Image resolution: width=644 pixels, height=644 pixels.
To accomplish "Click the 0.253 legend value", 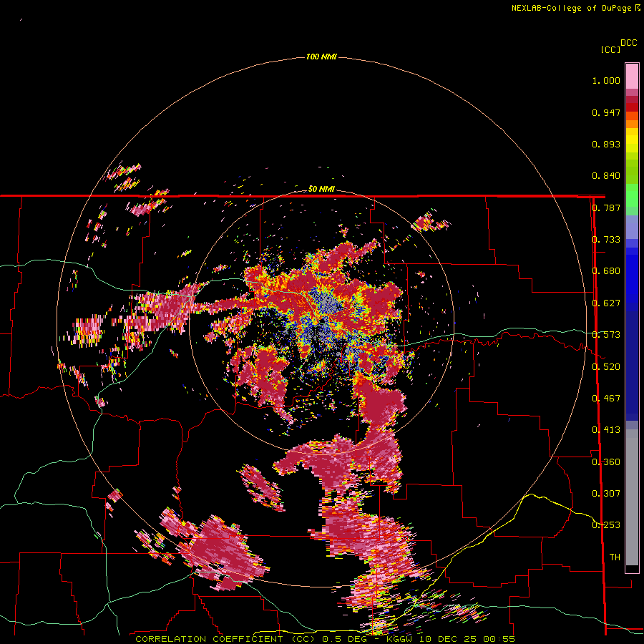I will coord(606,525).
